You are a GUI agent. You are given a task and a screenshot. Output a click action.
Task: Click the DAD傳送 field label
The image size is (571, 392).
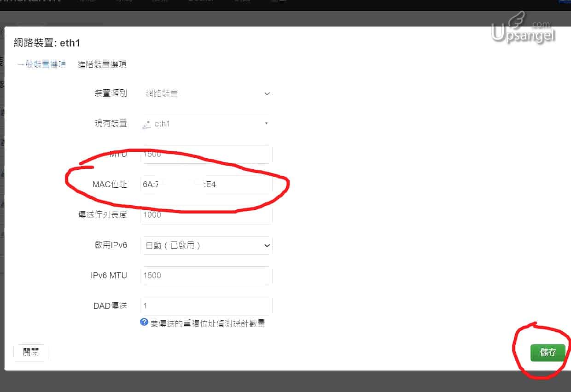pyautogui.click(x=110, y=306)
